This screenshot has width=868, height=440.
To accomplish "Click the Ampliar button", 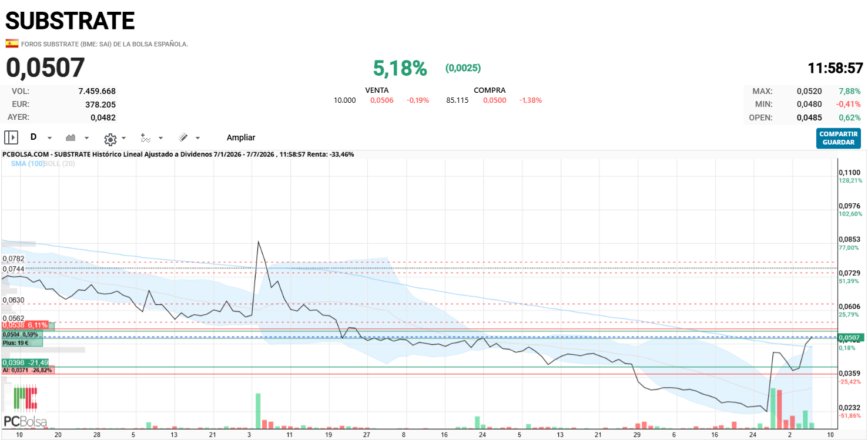I will (241, 137).
